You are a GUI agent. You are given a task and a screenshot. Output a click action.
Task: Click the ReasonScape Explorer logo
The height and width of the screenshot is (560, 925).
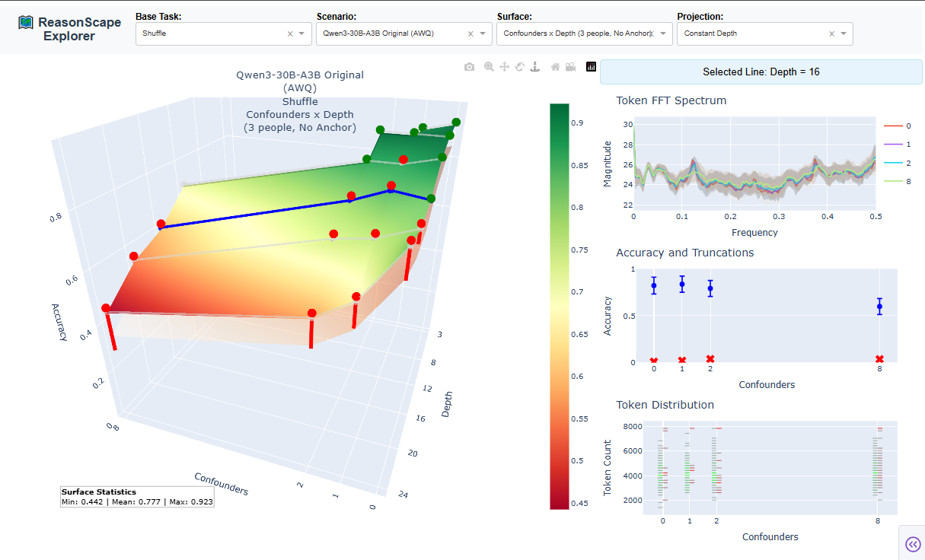coord(69,29)
